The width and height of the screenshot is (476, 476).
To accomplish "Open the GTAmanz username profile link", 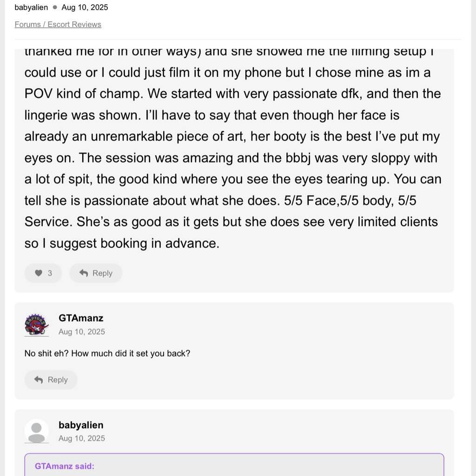I will coord(81,318).
